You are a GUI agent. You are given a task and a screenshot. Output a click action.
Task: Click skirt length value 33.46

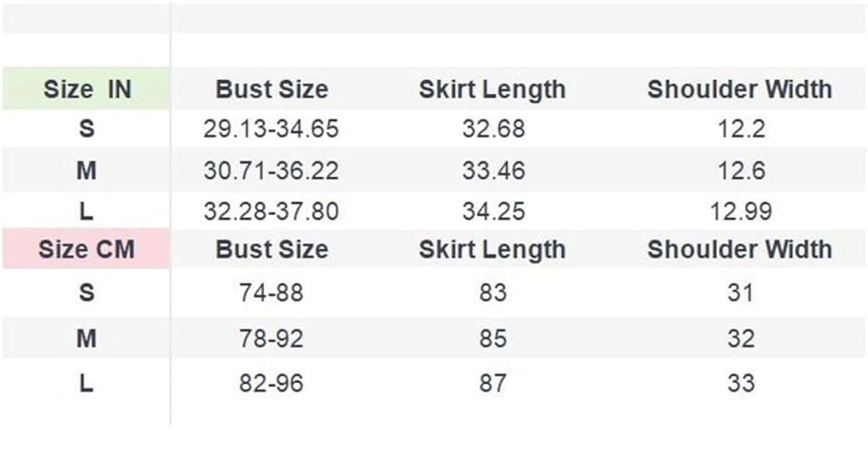493,171
